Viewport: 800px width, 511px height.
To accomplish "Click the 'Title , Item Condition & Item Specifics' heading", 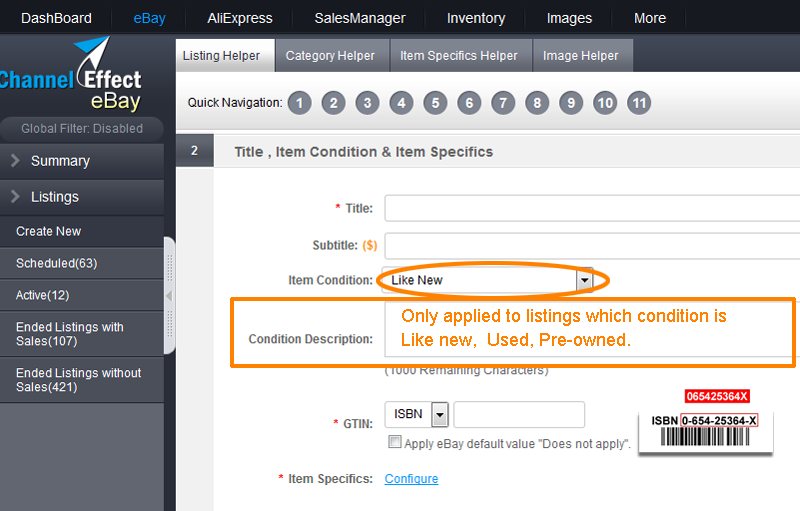I will pyautogui.click(x=364, y=152).
